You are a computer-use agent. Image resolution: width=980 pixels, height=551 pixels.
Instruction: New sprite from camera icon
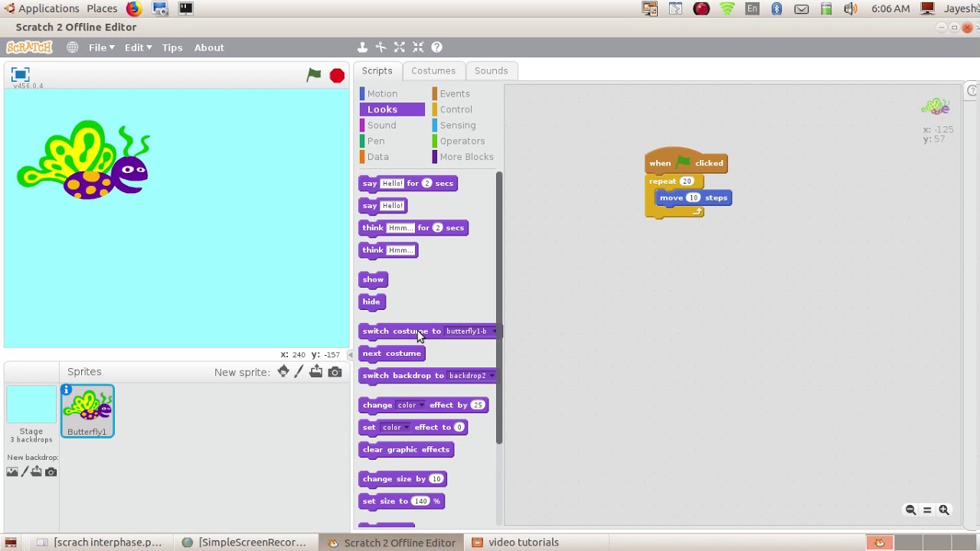click(x=335, y=372)
